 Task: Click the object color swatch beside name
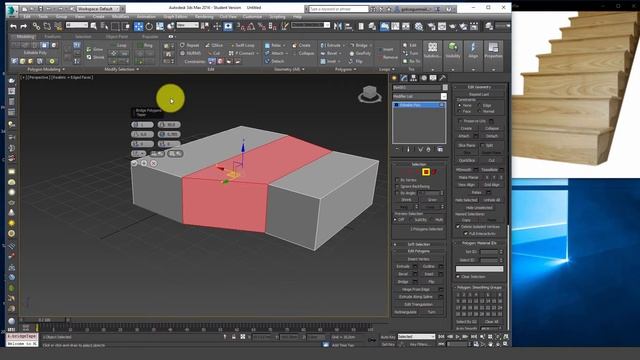click(x=445, y=87)
